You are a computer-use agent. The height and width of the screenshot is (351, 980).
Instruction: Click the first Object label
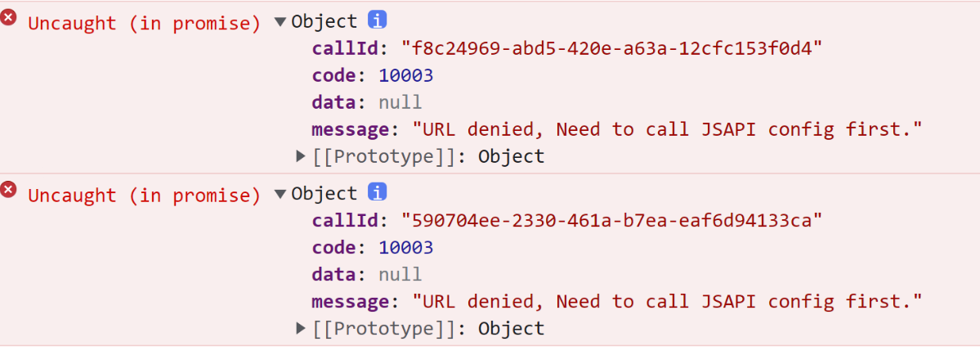[x=324, y=22]
